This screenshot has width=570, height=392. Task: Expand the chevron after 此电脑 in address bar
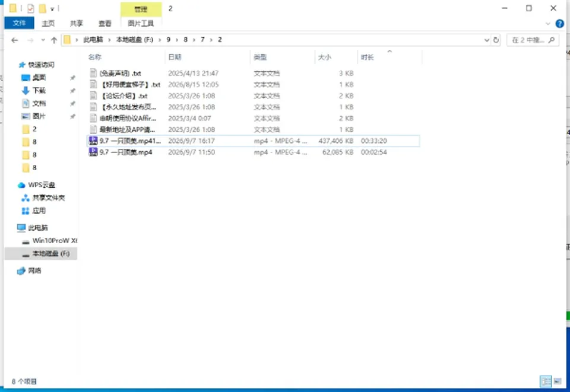(x=109, y=40)
